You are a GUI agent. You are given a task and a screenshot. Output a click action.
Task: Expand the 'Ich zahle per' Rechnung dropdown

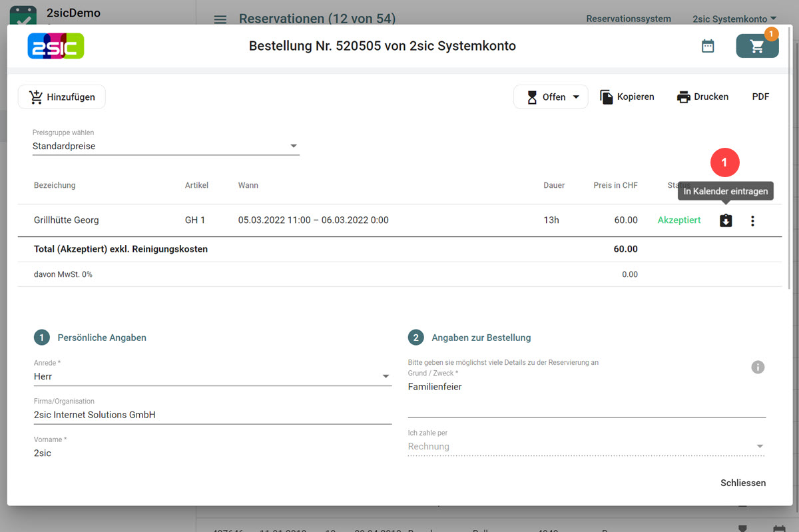point(586,446)
